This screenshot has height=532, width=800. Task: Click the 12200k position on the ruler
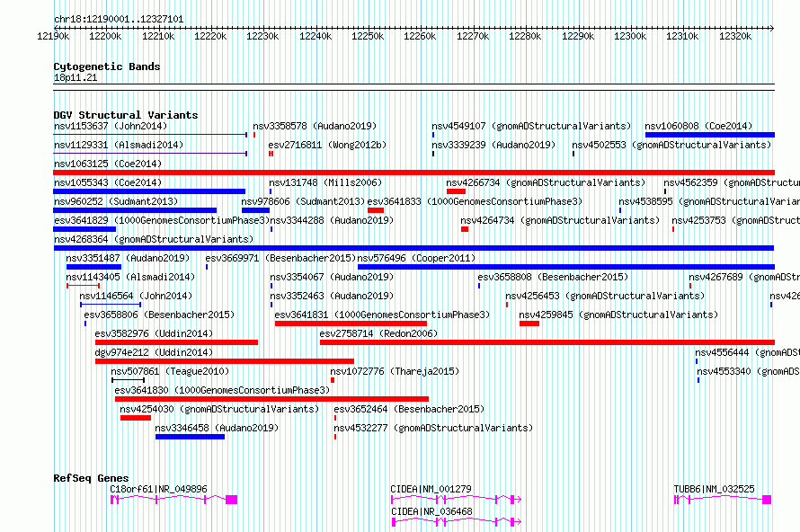(105, 36)
